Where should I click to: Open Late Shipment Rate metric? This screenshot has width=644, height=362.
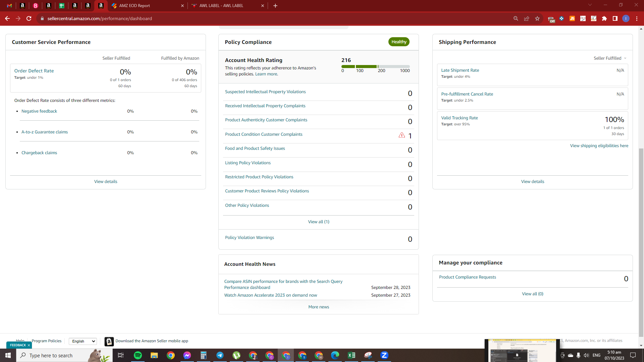point(460,70)
